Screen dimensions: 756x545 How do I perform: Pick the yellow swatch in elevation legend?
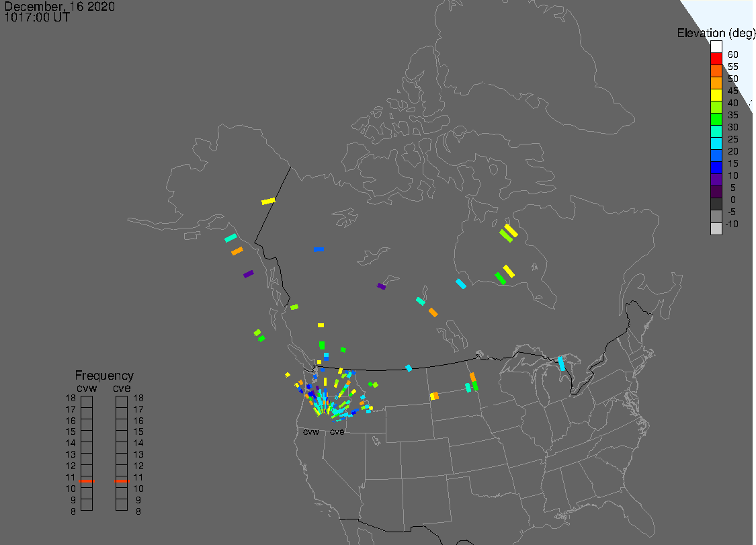pyautogui.click(x=716, y=95)
